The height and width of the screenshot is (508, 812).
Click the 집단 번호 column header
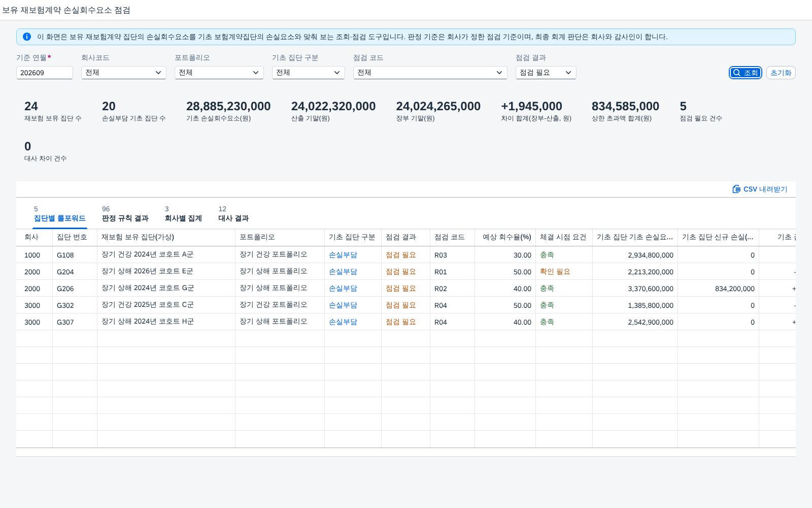[75, 237]
